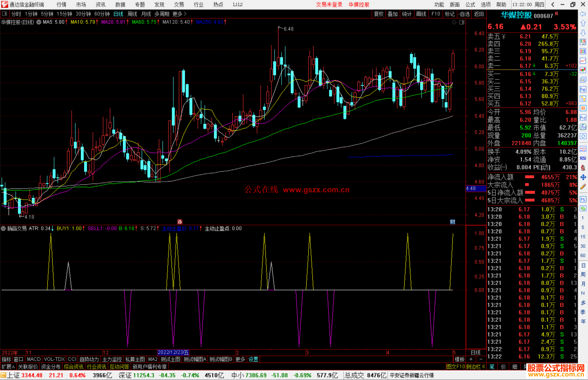588x380 pixels.
Task: Select the pencil drawing tool icon
Action: 583,187
